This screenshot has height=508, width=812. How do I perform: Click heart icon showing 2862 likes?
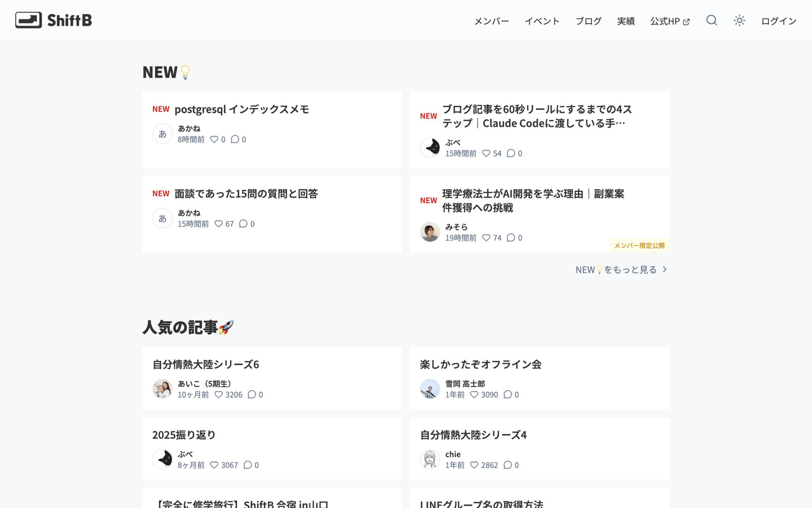474,465
